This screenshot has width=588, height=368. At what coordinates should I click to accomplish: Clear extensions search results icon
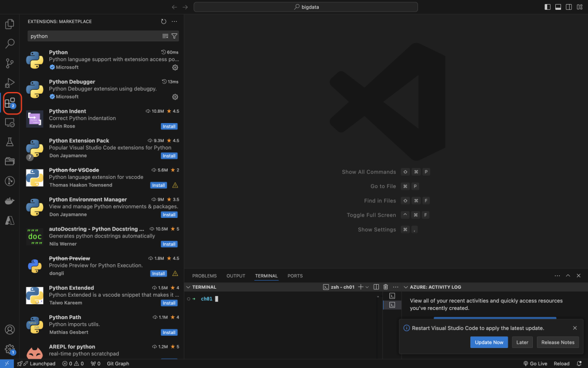(x=165, y=36)
